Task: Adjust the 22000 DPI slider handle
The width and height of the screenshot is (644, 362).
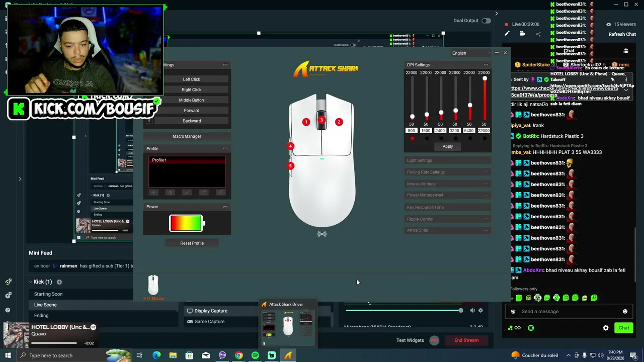Action: [x=485, y=79]
